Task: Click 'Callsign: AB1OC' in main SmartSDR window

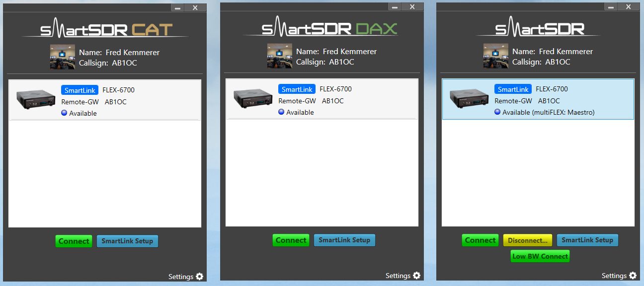Action: 541,62
